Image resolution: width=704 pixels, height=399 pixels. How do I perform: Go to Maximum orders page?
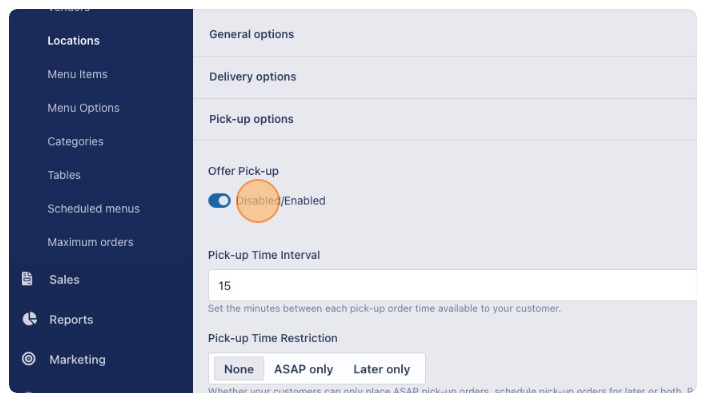[x=90, y=242]
